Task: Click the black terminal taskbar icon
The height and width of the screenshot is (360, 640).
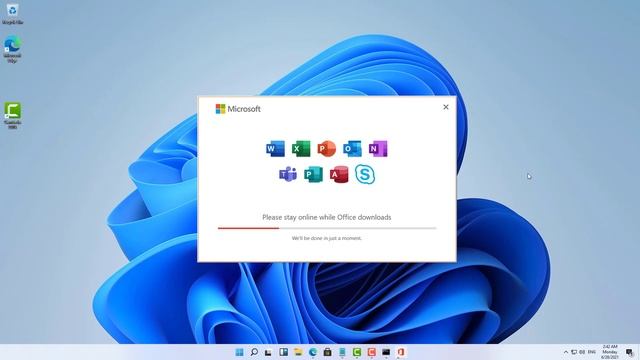Action: [386, 352]
